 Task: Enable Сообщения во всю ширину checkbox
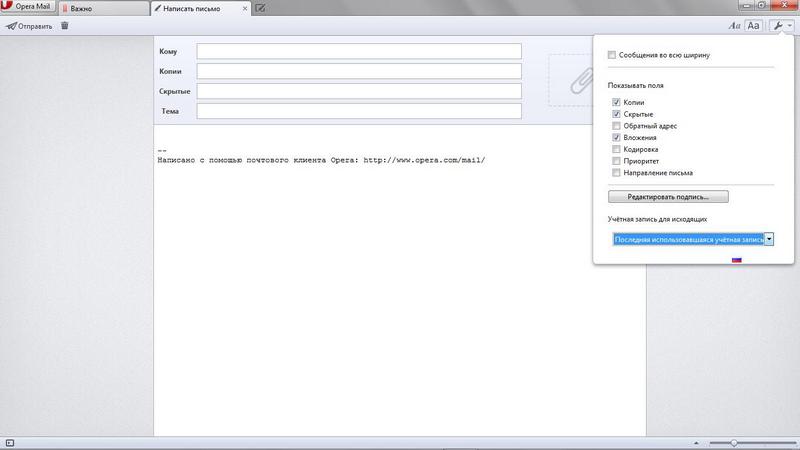click(x=612, y=55)
